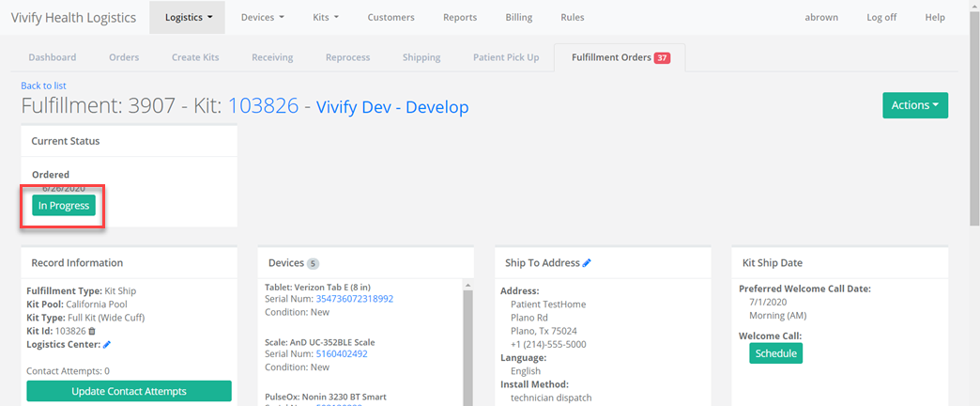The width and height of the screenshot is (980, 406).
Task: Open the Actions dropdown button
Action: (x=914, y=105)
